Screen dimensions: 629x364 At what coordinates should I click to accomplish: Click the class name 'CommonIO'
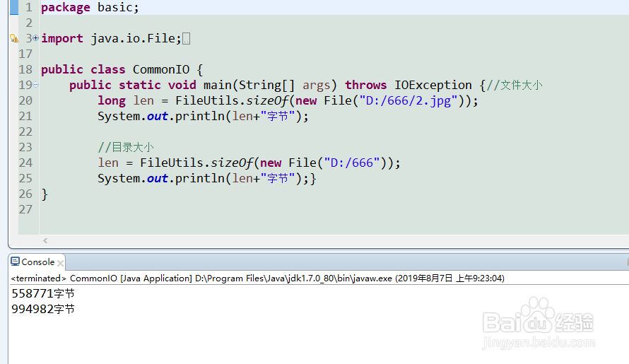(x=161, y=69)
